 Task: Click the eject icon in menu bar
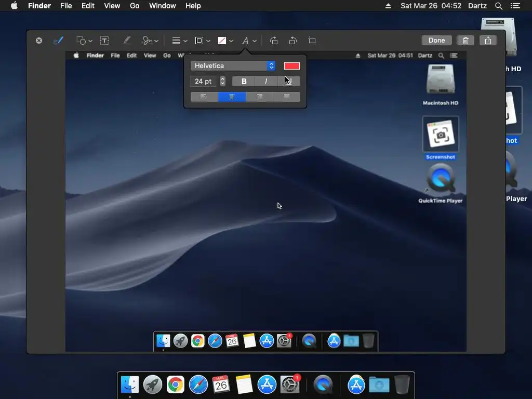pos(388,6)
